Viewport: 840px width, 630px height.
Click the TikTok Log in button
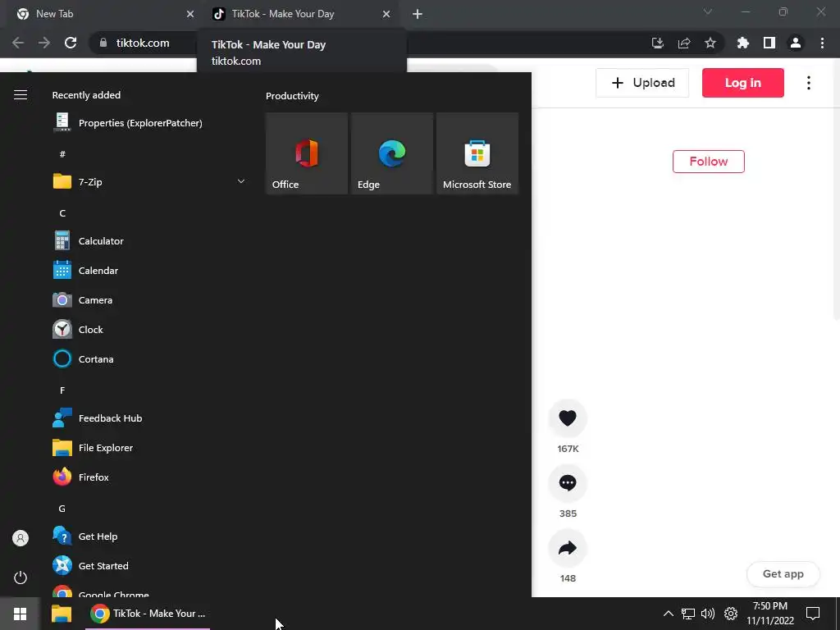pyautogui.click(x=742, y=83)
